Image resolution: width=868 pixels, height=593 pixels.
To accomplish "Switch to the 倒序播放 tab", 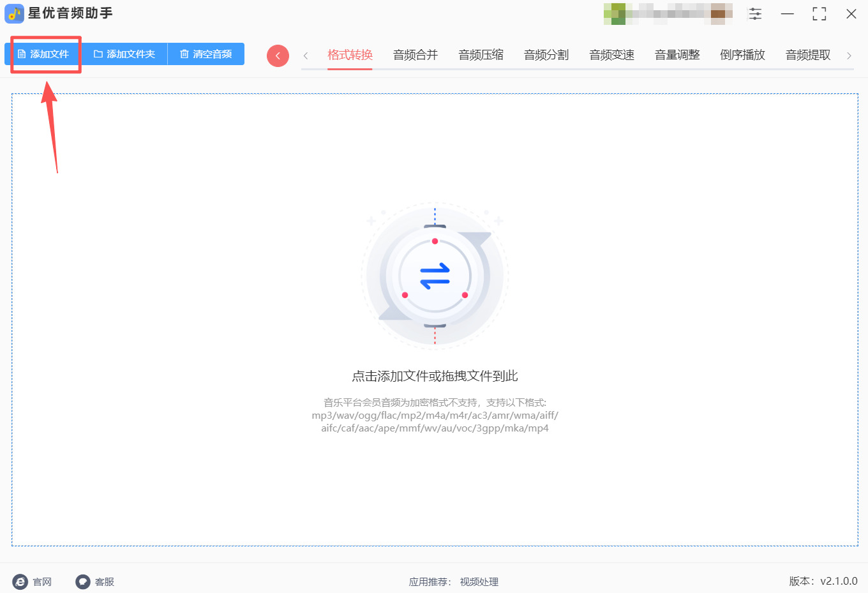I will (742, 55).
